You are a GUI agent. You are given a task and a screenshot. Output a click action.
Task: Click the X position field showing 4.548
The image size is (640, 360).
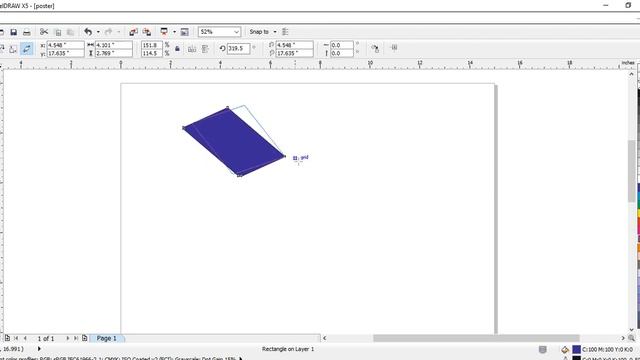coord(65,45)
